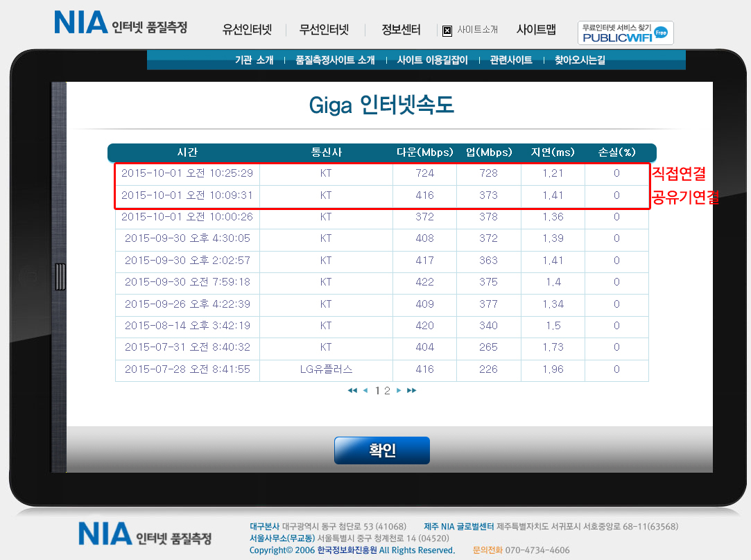Select 관련사이트 submenu item
Image resolution: width=751 pixels, height=560 pixels.
(x=510, y=60)
